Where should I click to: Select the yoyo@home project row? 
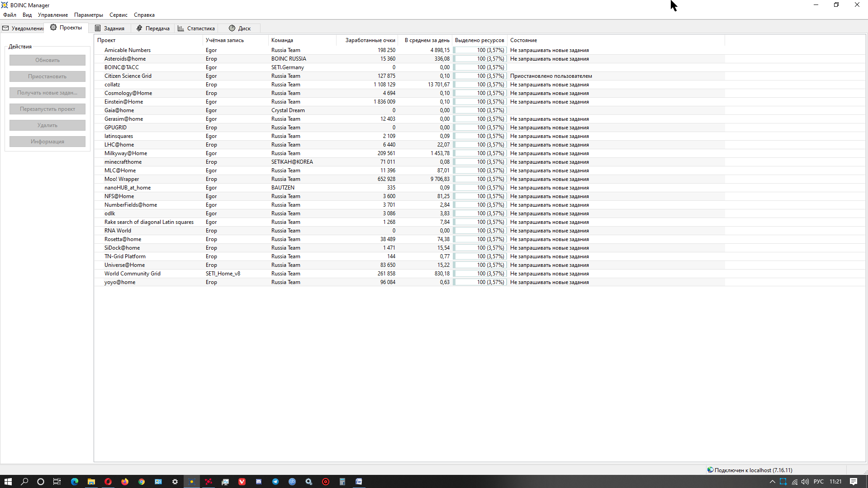point(409,282)
